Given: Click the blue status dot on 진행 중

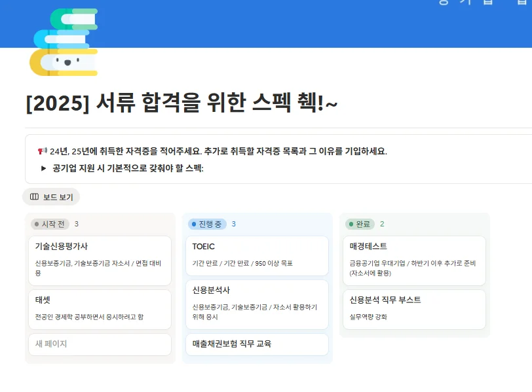Looking at the screenshot, I should [x=195, y=223].
